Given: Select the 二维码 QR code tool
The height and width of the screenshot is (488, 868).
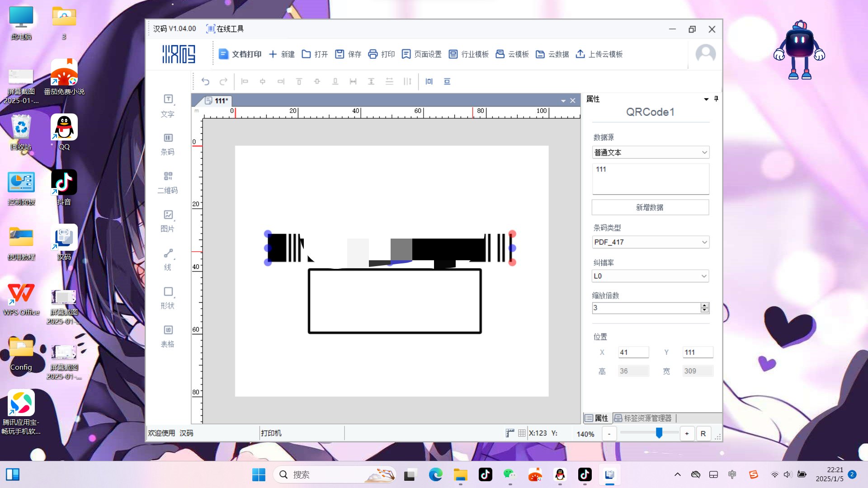Looking at the screenshot, I should (x=168, y=183).
